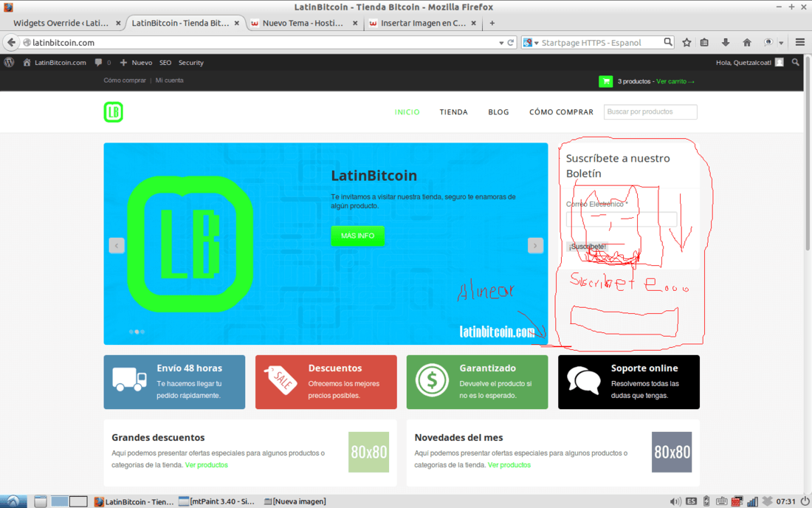The image size is (812, 508).
Task: Show next slide with right arrow
Action: pyautogui.click(x=535, y=245)
